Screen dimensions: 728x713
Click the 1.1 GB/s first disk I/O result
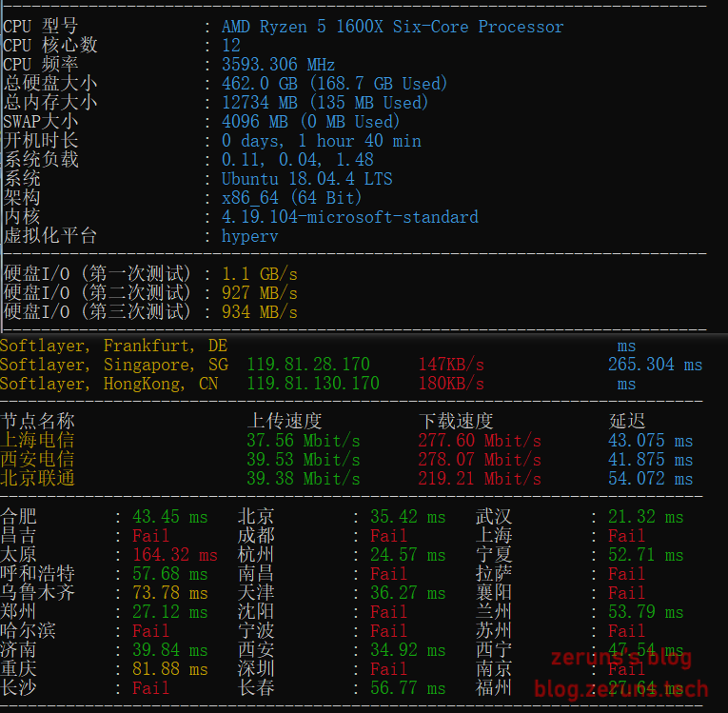259,274
